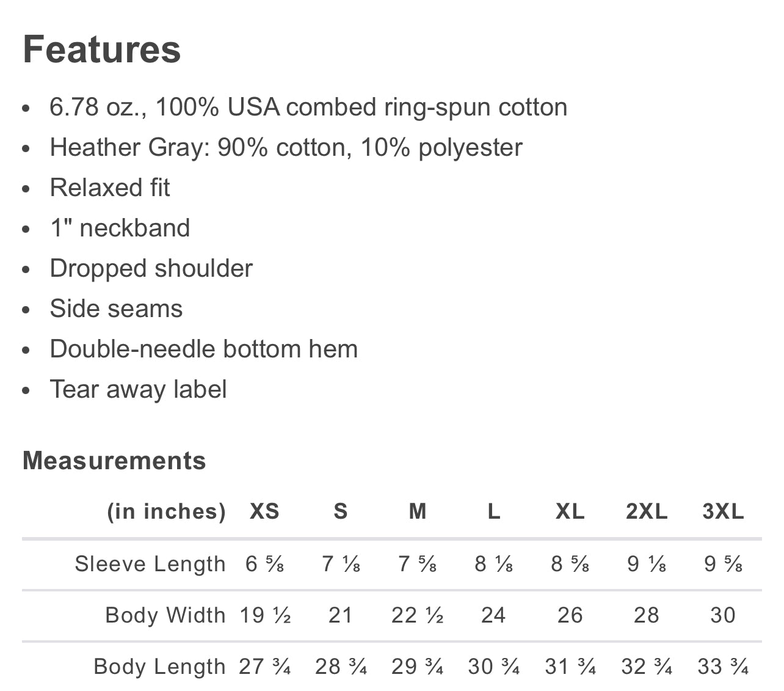Viewport: 784px width, 691px height.
Task: Click the Sleeve Length value 6 ⅝
Action: coord(264,563)
